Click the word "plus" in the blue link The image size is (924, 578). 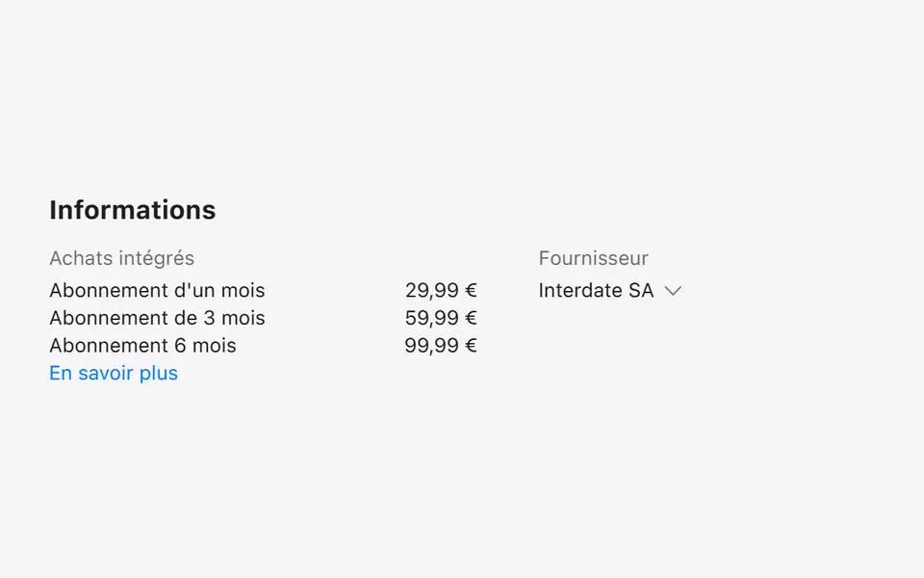pos(159,374)
